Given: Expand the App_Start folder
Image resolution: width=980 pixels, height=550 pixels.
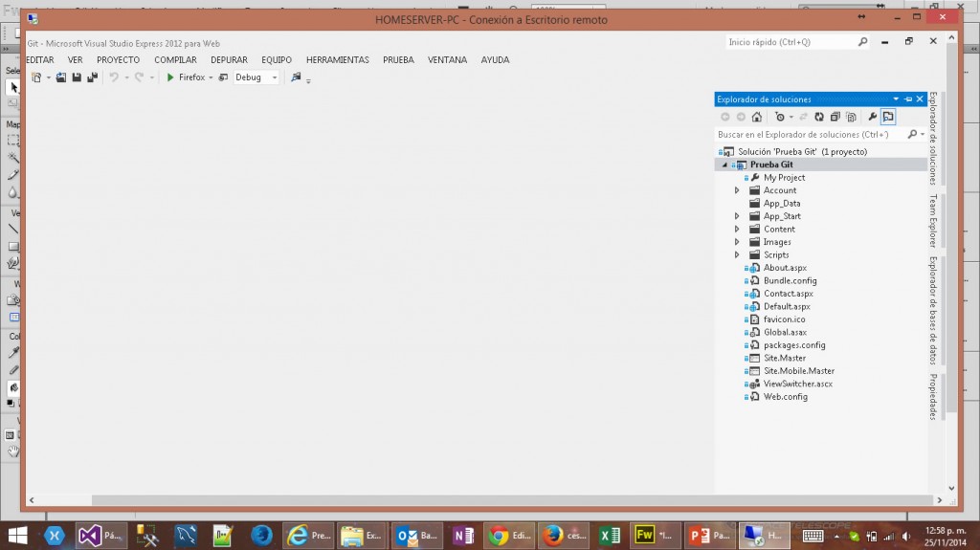Looking at the screenshot, I should [737, 216].
